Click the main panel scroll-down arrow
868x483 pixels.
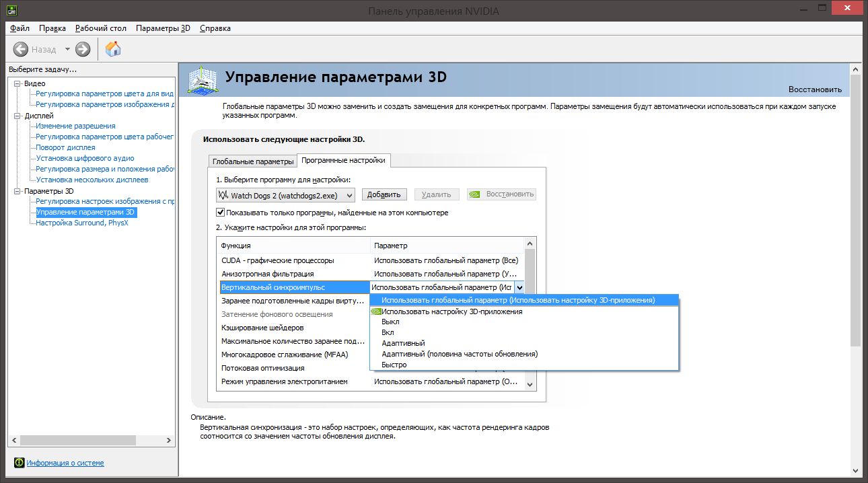click(855, 470)
